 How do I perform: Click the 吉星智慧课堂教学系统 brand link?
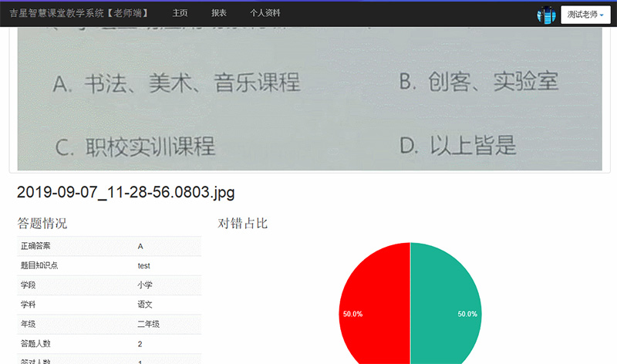(x=79, y=13)
